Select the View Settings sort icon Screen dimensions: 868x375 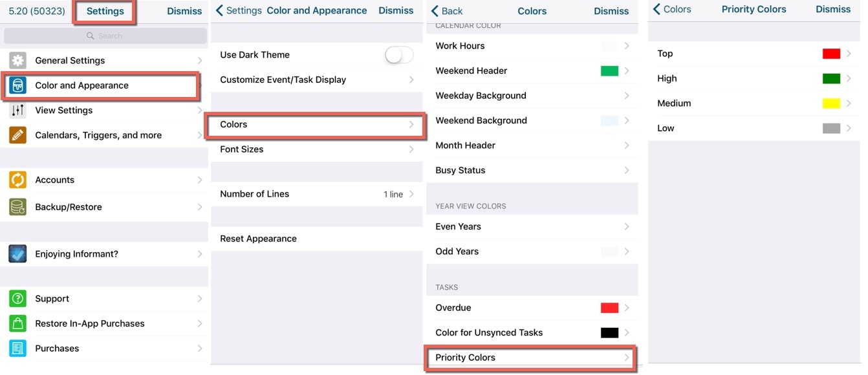click(17, 110)
